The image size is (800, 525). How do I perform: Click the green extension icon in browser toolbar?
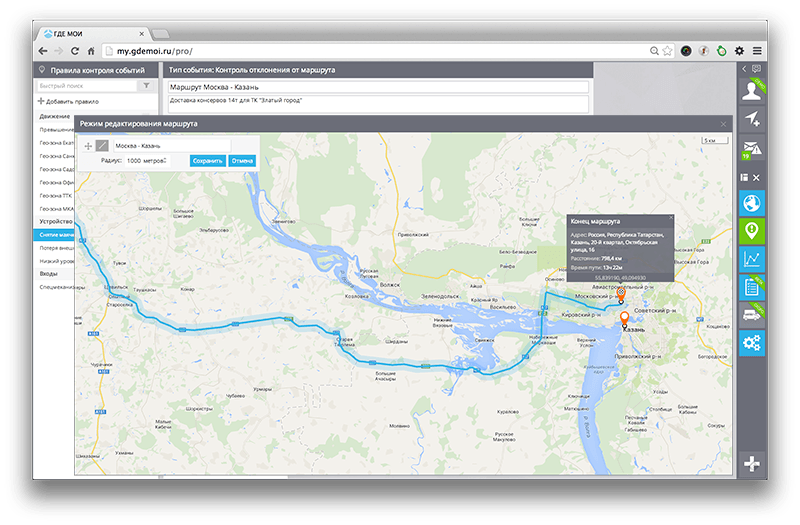pyautogui.click(x=721, y=51)
